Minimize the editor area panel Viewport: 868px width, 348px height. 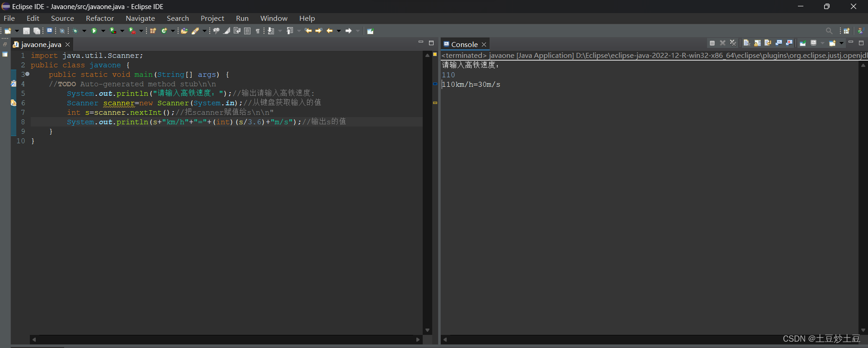tap(421, 42)
